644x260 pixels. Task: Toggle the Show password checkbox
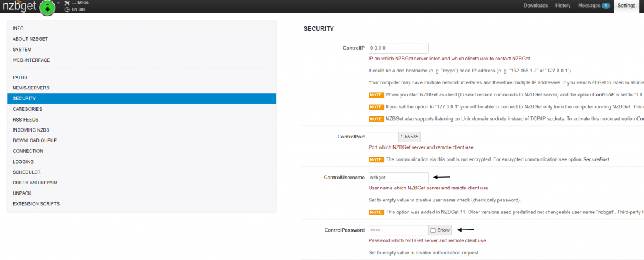[433, 230]
